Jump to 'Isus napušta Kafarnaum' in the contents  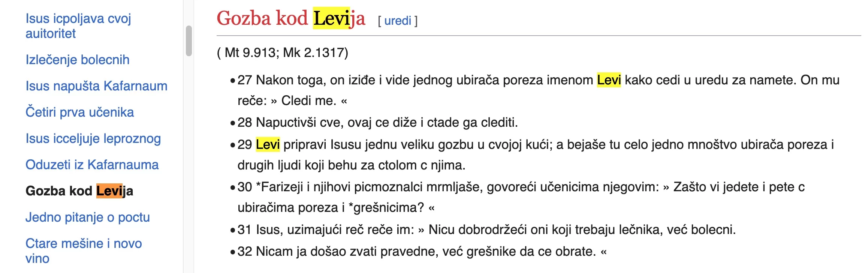click(96, 86)
